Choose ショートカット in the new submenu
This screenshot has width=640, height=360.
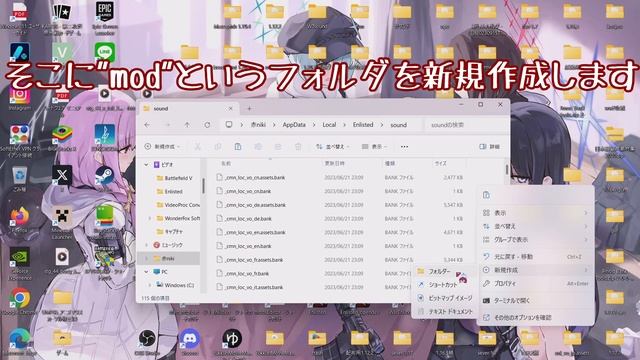pos(444,284)
